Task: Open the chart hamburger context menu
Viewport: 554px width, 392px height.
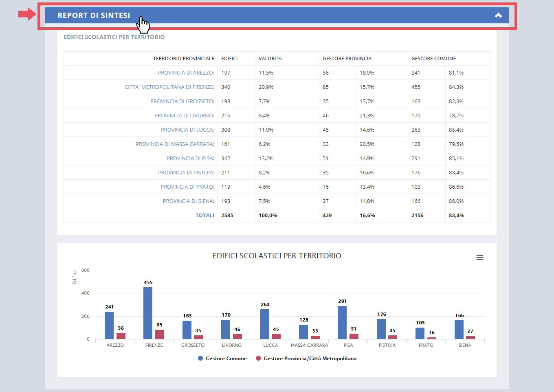Action: tap(479, 257)
